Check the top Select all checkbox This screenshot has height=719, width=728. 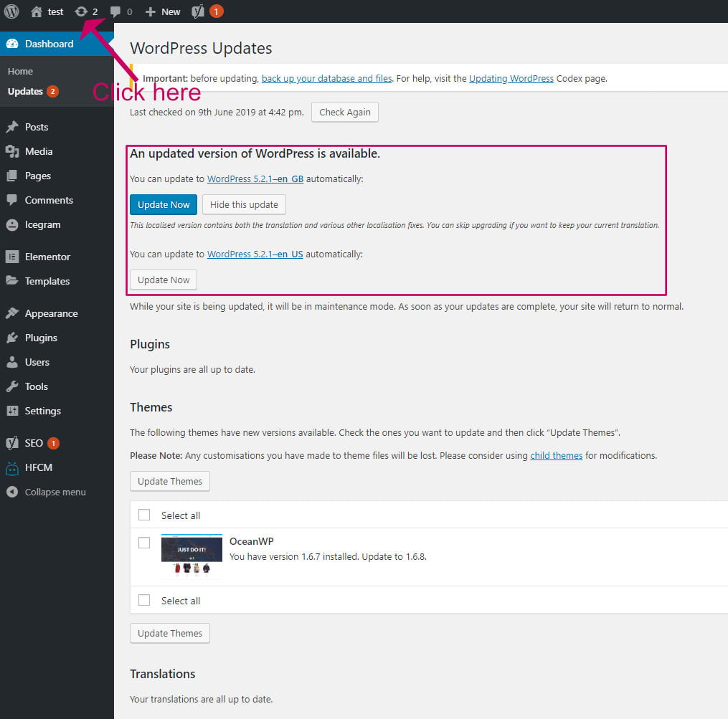[144, 515]
